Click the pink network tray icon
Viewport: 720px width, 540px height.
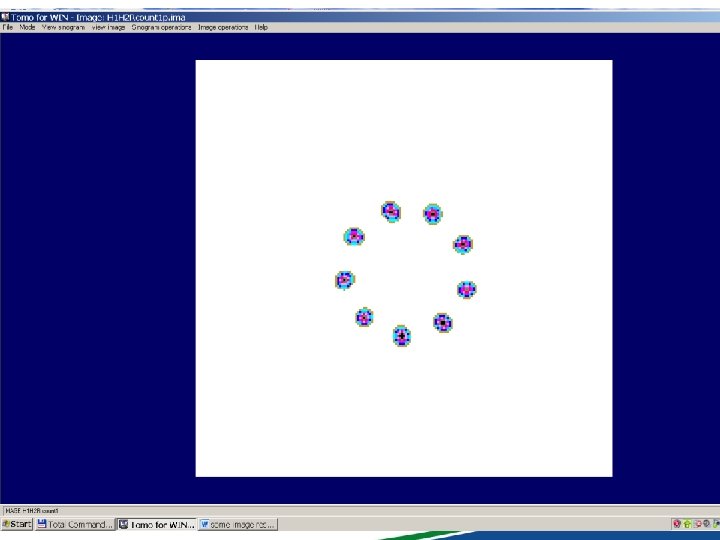click(x=698, y=524)
